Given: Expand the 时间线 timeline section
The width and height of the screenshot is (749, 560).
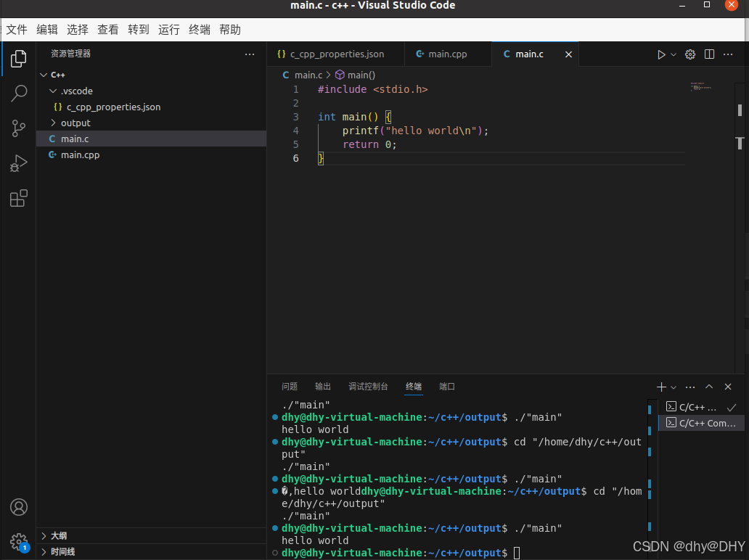Looking at the screenshot, I should point(151,552).
